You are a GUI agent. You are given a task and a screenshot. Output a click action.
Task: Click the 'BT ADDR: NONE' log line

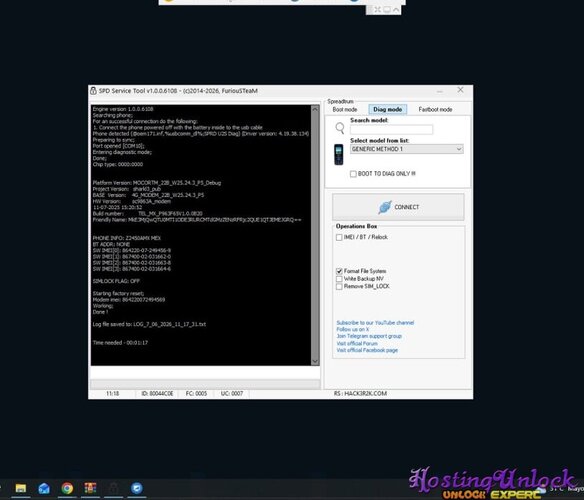[111, 244]
